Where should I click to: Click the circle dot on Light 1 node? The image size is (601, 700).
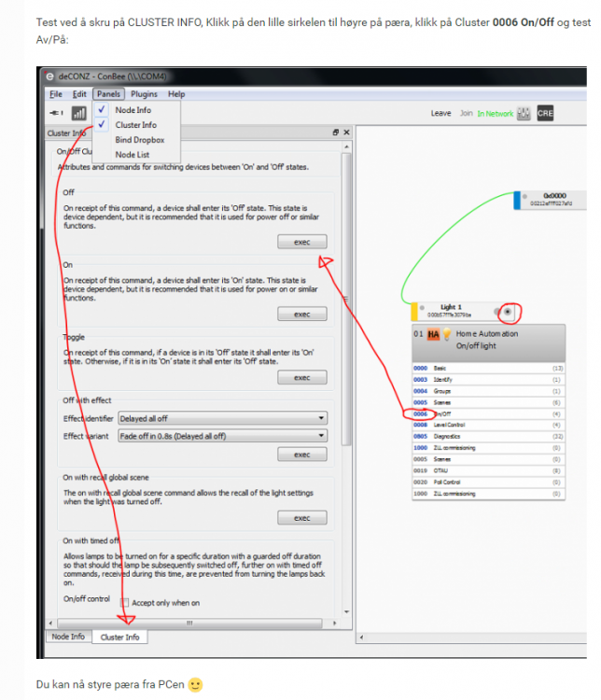point(508,312)
